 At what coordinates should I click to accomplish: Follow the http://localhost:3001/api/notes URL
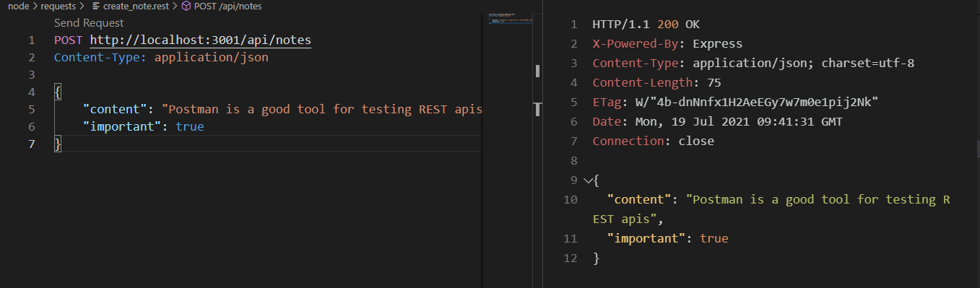point(201,40)
